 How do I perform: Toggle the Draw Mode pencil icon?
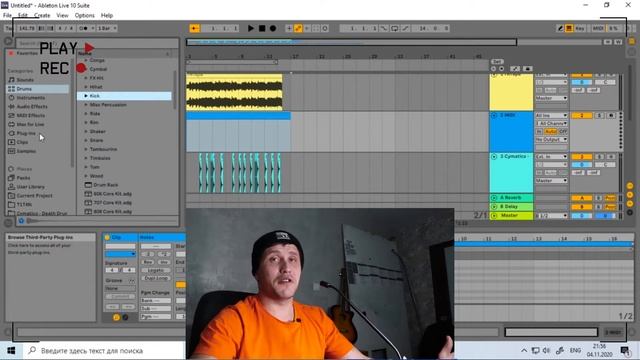(560, 28)
